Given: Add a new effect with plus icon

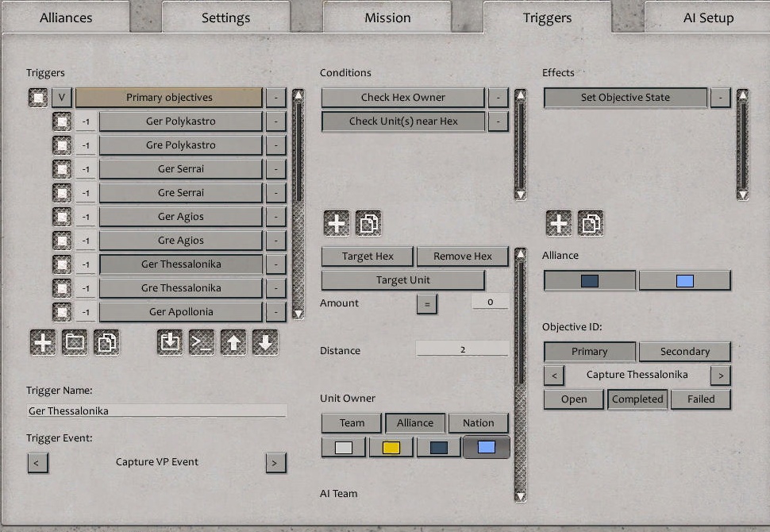Looking at the screenshot, I should coord(559,223).
